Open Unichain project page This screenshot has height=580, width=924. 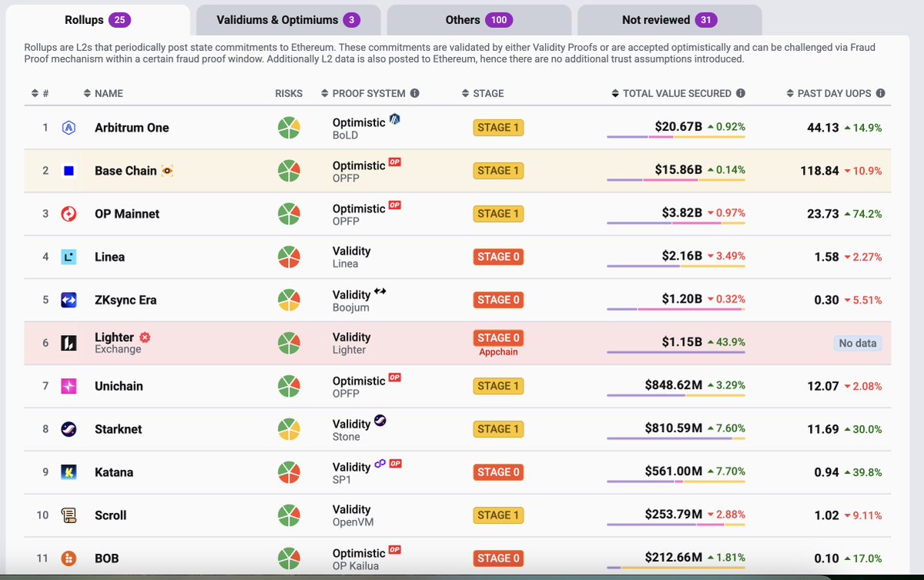coord(119,387)
